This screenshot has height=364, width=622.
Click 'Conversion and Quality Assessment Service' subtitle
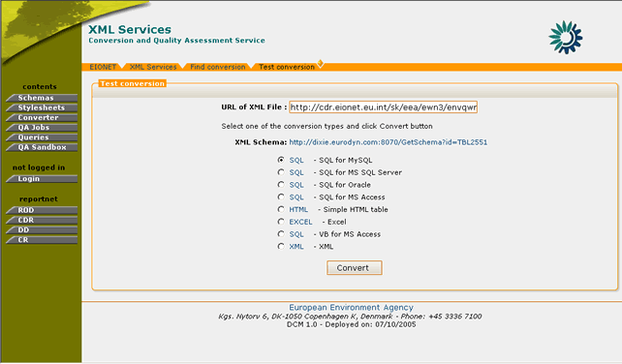[x=176, y=41]
